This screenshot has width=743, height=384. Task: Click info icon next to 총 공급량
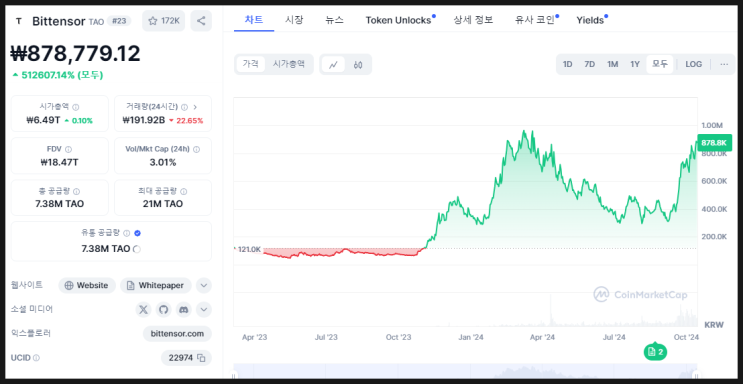tap(77, 192)
